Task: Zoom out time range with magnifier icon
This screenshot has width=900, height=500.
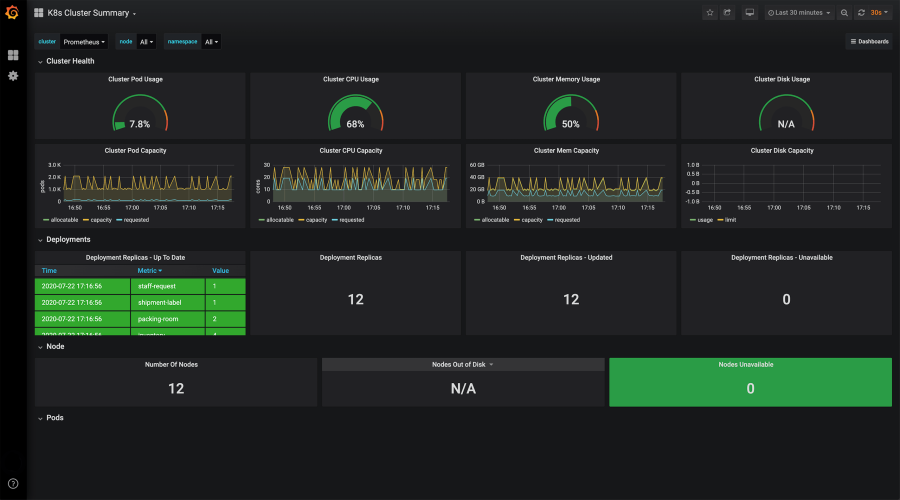Action: click(845, 13)
